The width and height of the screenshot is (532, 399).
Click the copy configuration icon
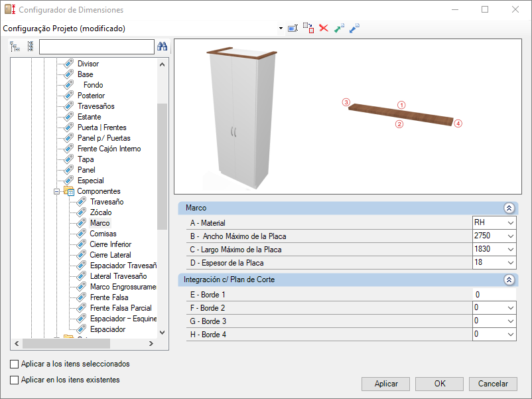point(308,28)
